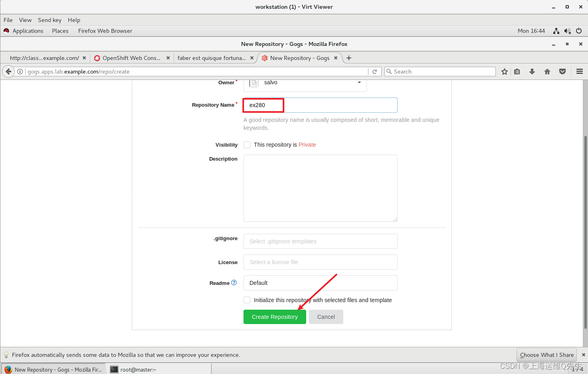
Task: Click inside the Description text area
Action: tap(321, 188)
